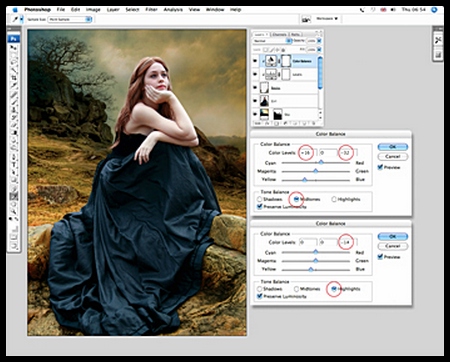Open the Normal blend mode dropdown
This screenshot has width=450, height=362.
272,41
